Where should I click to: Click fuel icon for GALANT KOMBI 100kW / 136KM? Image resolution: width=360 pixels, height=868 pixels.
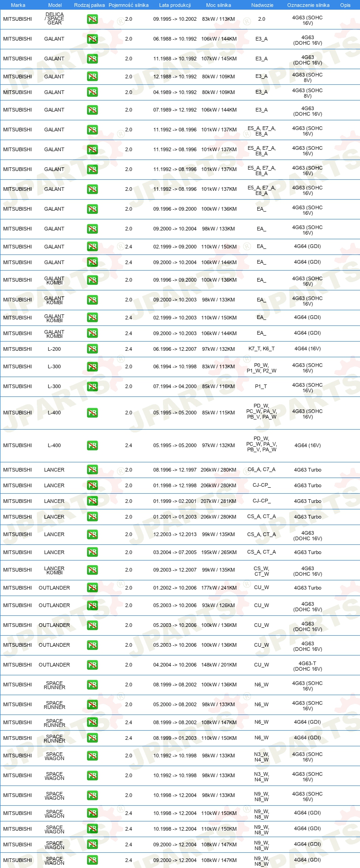tap(93, 280)
